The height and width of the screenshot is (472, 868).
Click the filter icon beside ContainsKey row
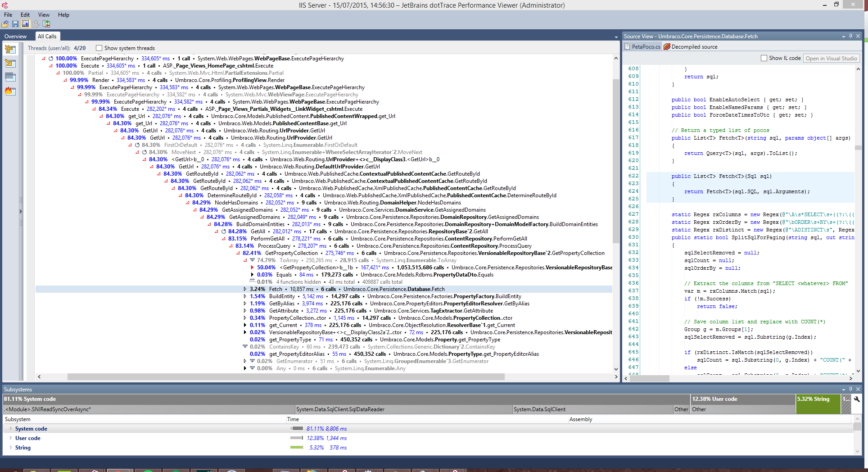coord(245,347)
